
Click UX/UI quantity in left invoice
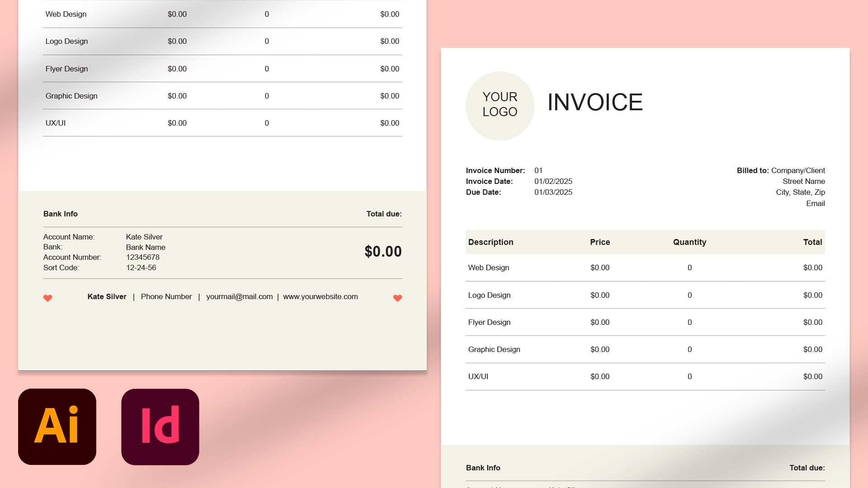[267, 123]
